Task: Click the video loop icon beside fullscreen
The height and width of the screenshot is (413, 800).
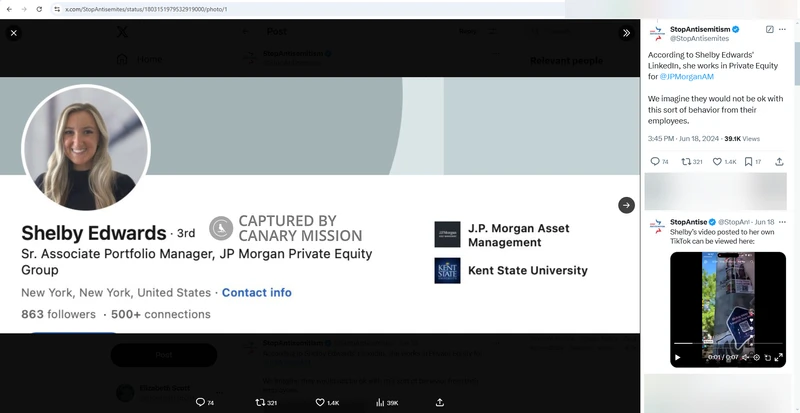Action: click(x=767, y=357)
